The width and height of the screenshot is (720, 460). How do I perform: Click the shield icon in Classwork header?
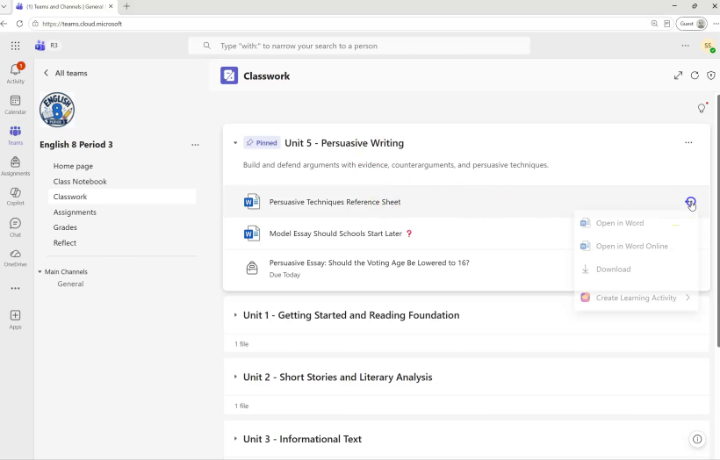click(711, 75)
